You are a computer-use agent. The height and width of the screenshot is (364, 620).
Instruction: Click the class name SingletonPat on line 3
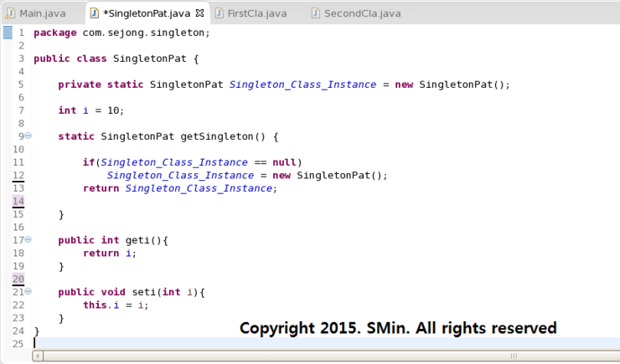point(149,59)
